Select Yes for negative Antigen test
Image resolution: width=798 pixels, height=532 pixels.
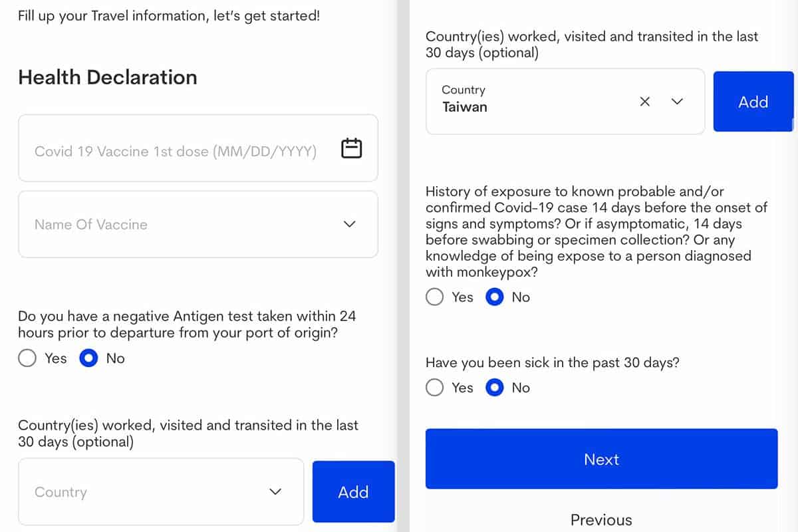(x=27, y=358)
